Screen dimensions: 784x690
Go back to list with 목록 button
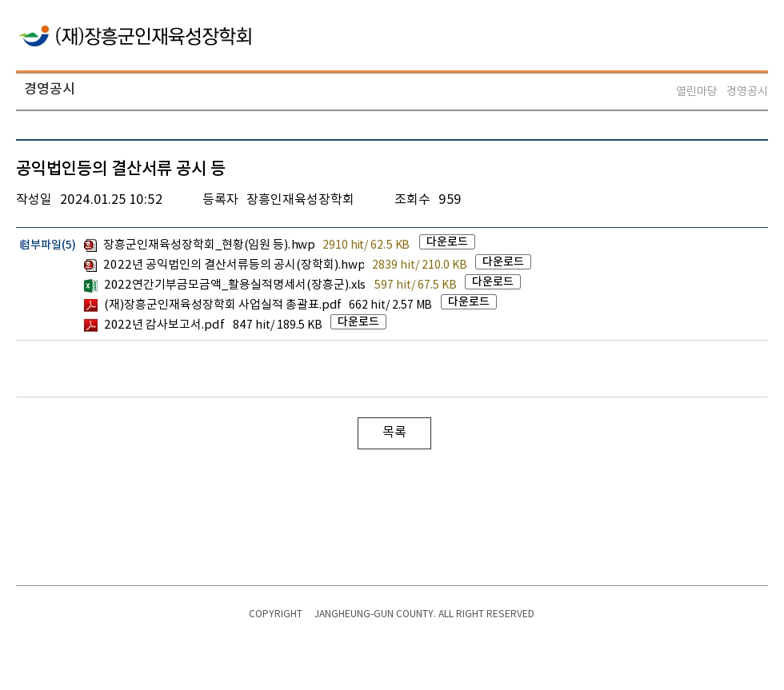pyautogui.click(x=394, y=433)
